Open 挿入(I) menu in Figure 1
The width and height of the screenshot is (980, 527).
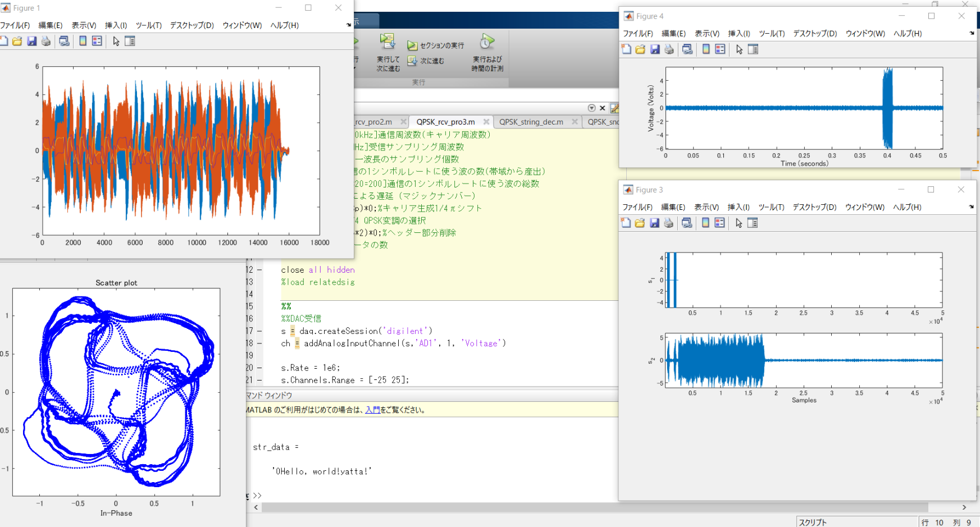[116, 25]
